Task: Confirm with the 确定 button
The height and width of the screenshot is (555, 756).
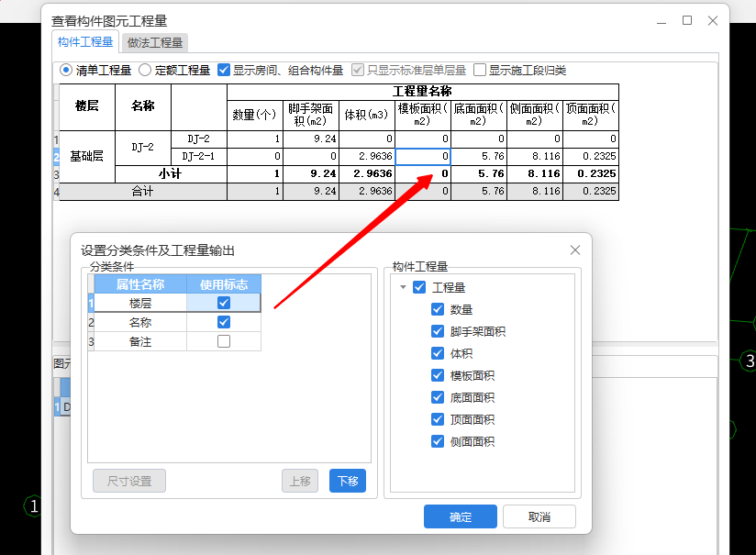Action: (461, 516)
